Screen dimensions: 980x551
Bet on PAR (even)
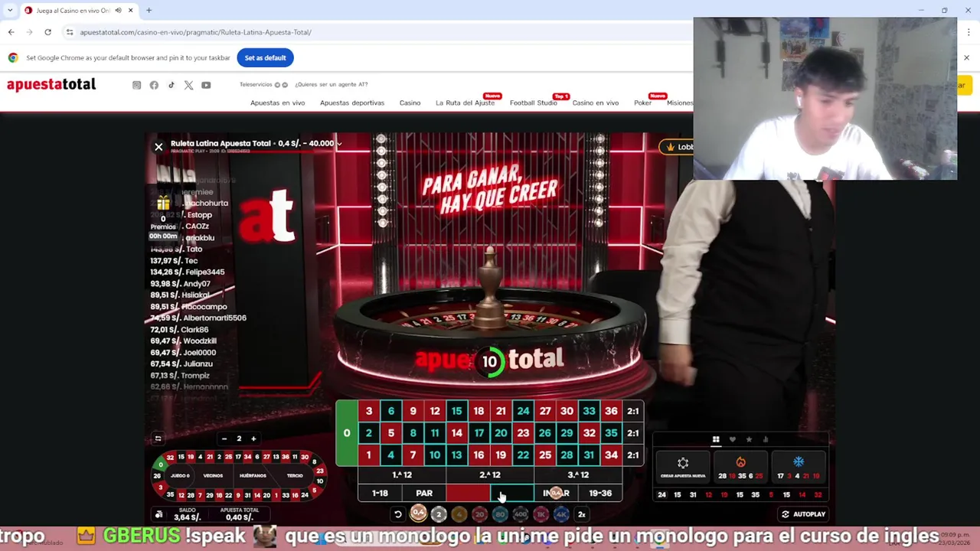424,494
